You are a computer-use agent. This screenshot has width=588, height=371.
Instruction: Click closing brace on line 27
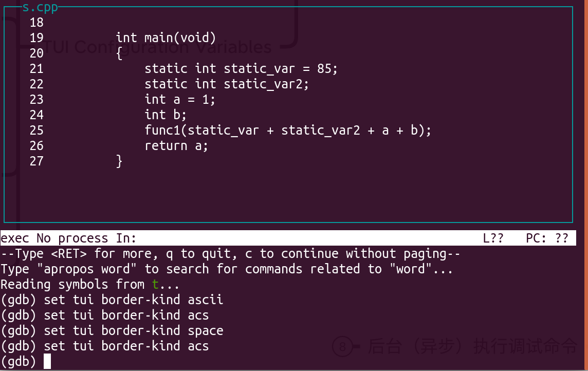[119, 161]
